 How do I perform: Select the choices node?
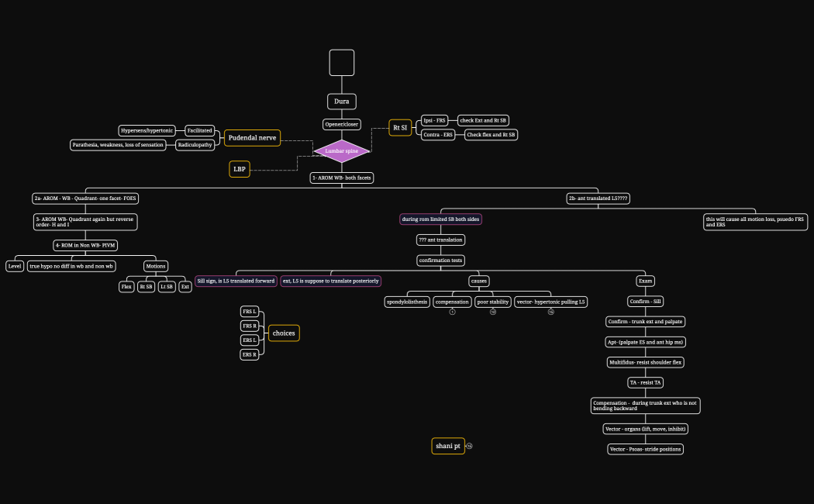284,333
